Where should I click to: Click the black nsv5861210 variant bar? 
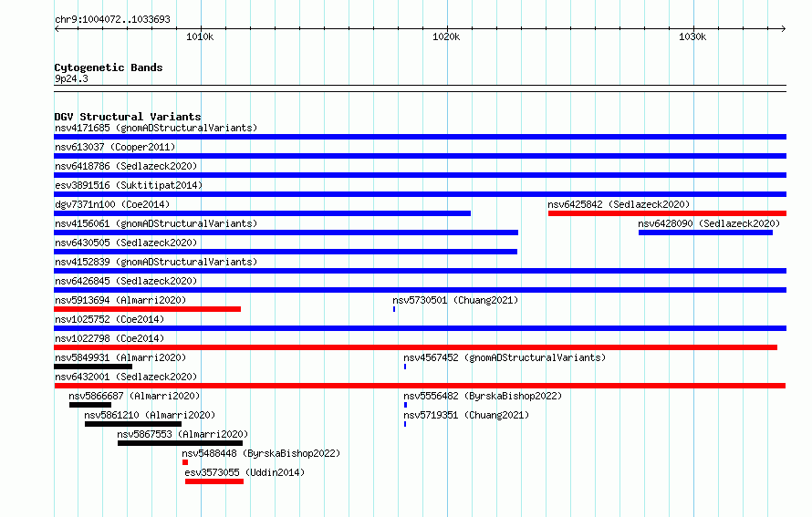[x=133, y=424]
